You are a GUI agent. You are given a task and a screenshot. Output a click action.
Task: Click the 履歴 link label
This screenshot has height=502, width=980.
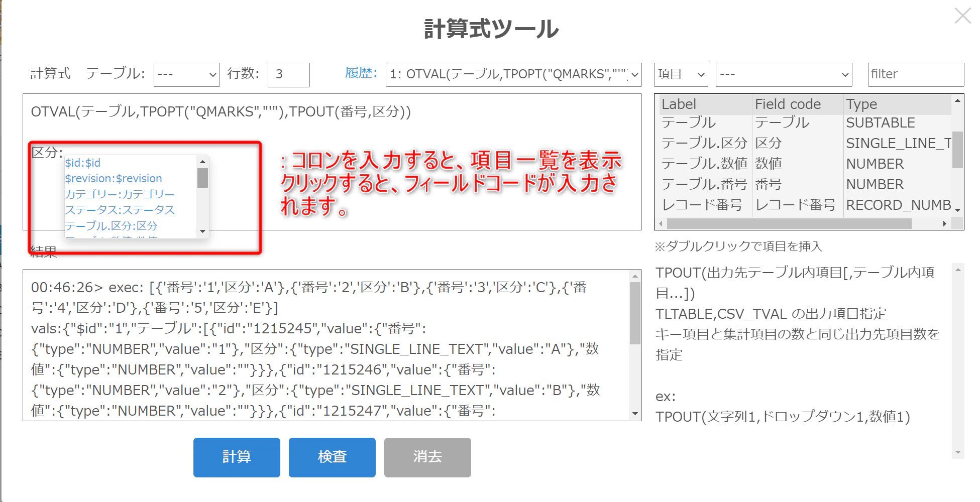point(361,73)
